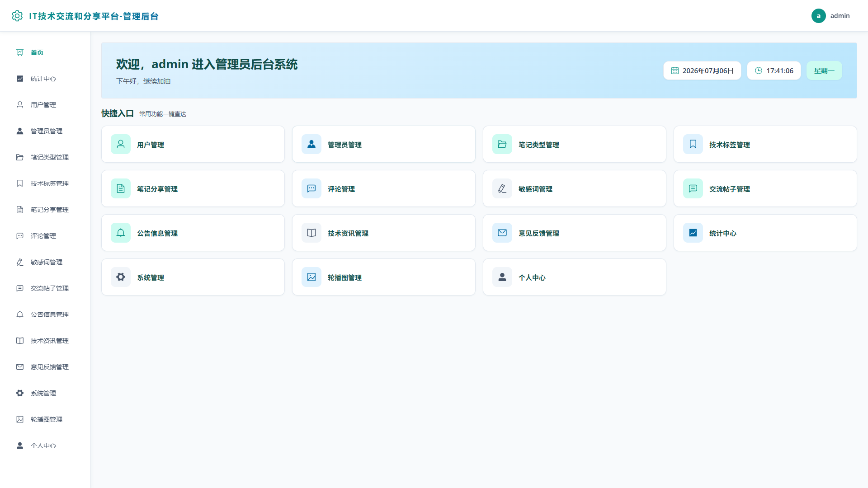Click the chat bubble icon on 评论管理 card

click(x=311, y=188)
